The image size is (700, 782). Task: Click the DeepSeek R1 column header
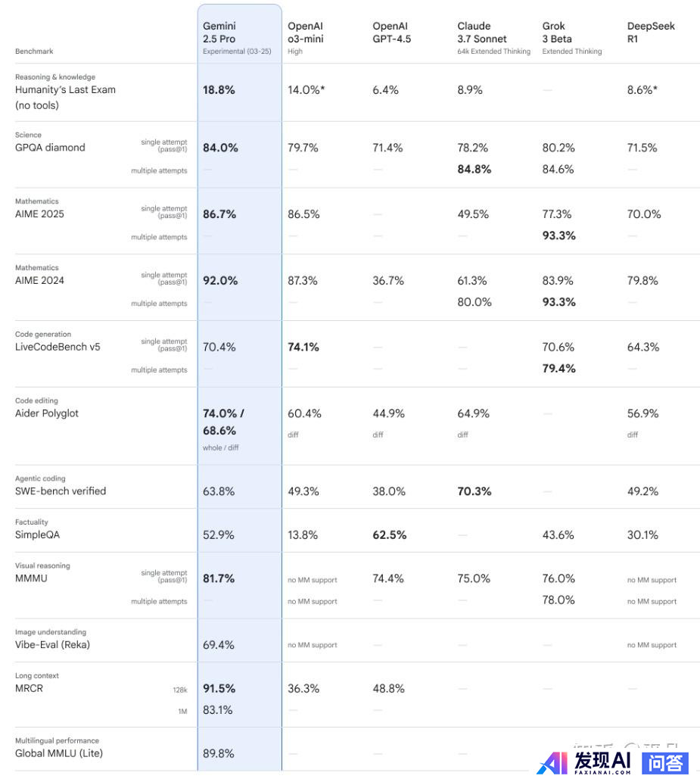click(651, 32)
